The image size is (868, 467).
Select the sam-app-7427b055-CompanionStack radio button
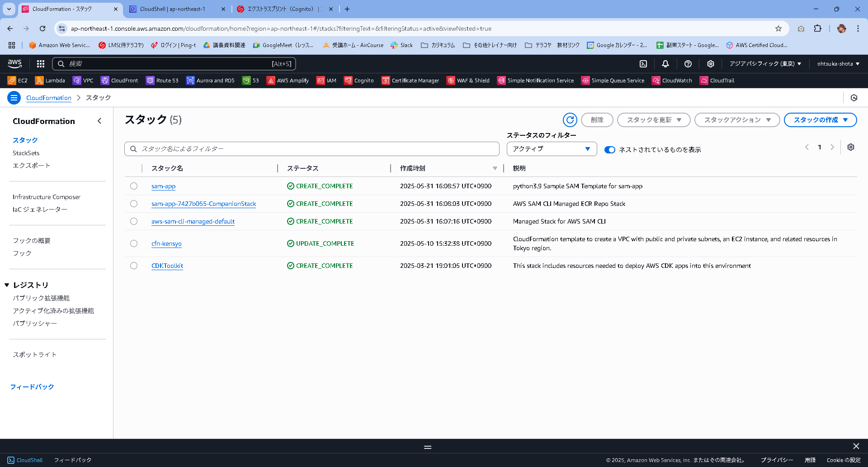pos(134,204)
